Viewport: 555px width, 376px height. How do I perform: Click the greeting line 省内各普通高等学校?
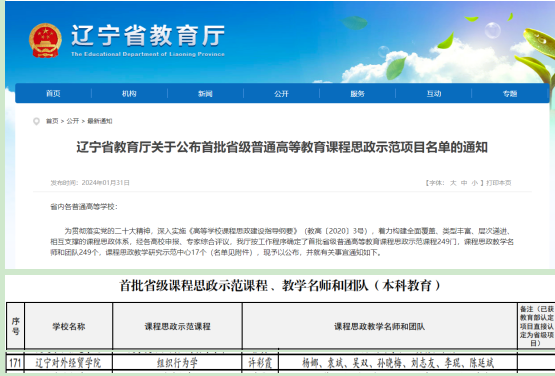pyautogui.click(x=84, y=207)
